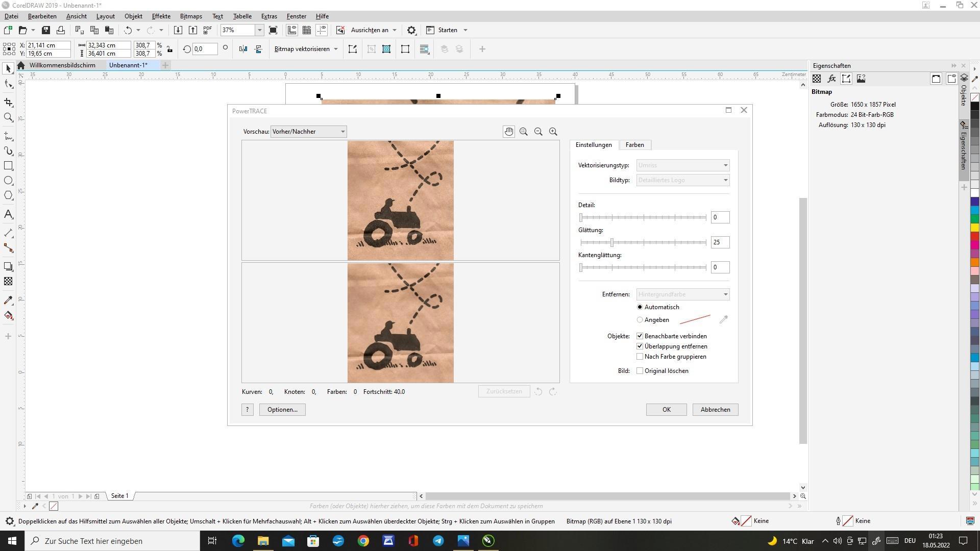Expand the zoom level 37% dropdown

point(259,30)
